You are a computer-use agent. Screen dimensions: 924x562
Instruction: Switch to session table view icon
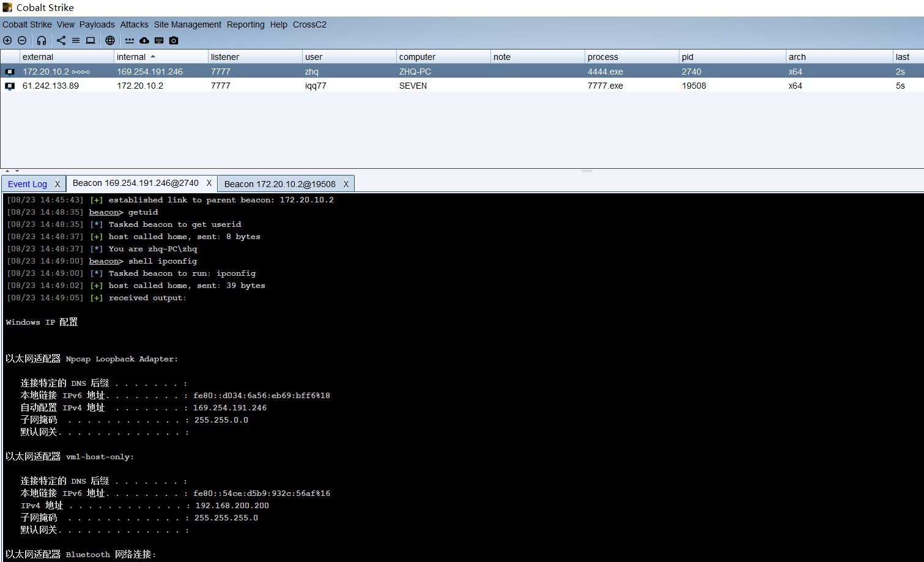click(x=76, y=40)
